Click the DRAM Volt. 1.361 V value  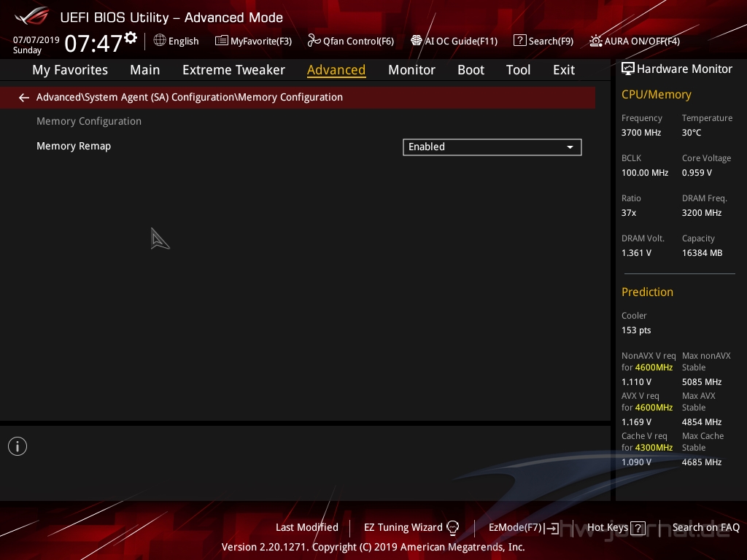636,253
